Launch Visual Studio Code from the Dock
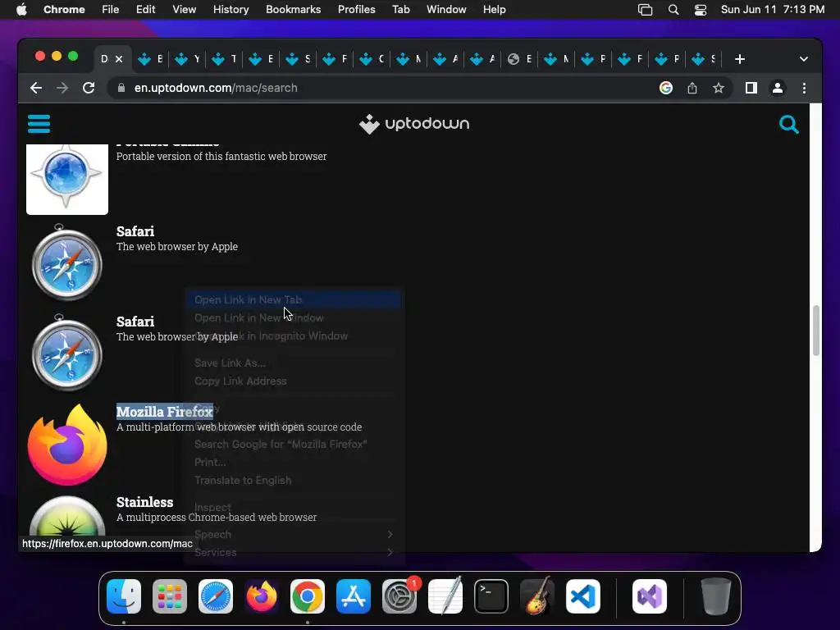 click(583, 596)
